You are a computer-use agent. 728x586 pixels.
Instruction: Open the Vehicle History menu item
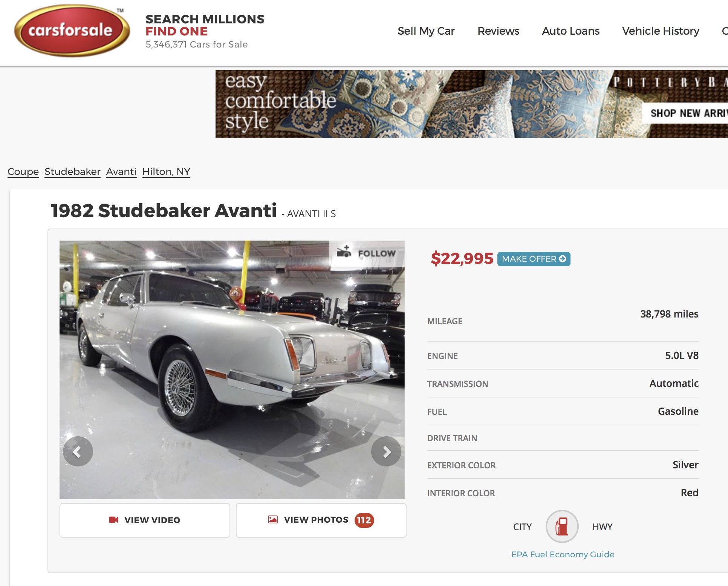pyautogui.click(x=661, y=31)
